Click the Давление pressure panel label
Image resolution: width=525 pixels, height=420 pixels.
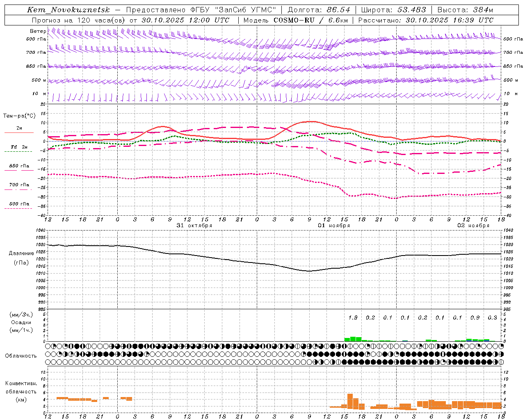[21, 253]
